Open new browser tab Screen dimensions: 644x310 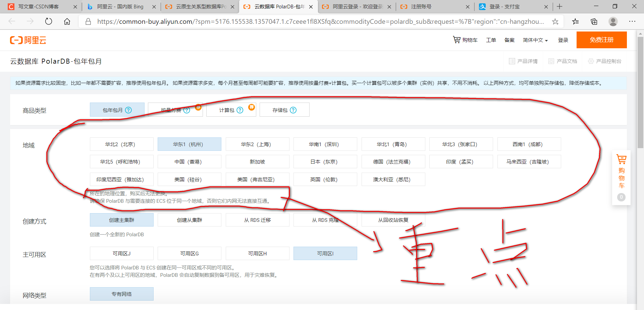pos(559,6)
